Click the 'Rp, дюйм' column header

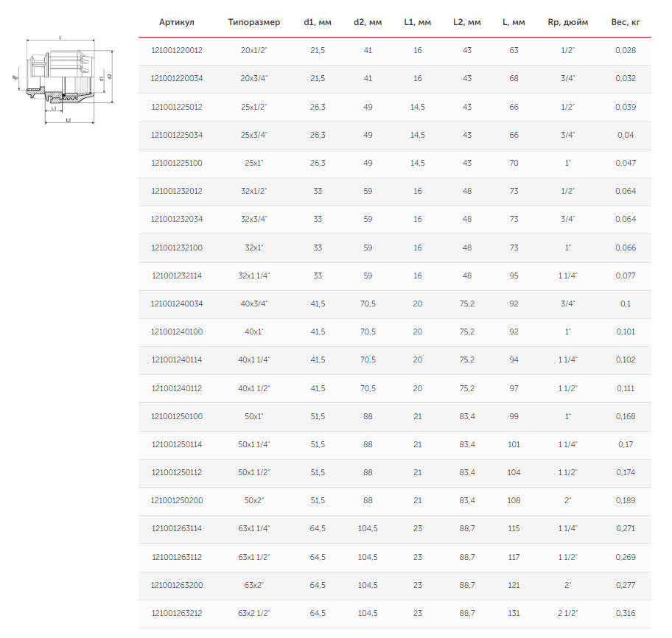pyautogui.click(x=568, y=22)
